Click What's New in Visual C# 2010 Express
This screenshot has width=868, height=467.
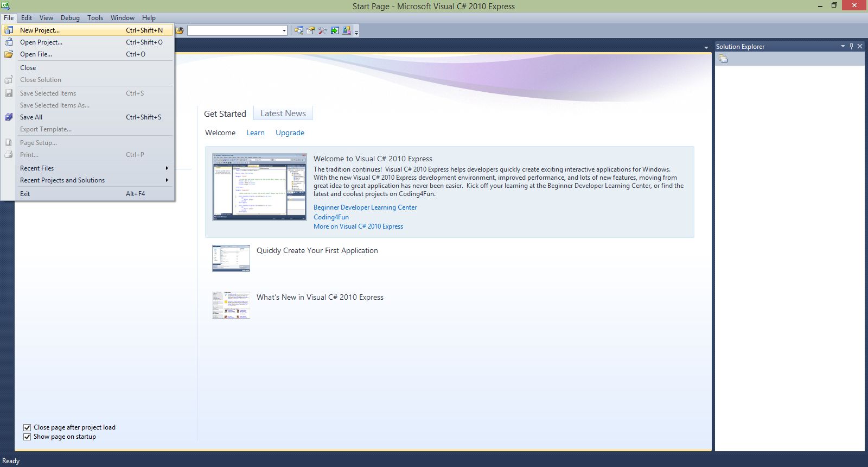[320, 297]
